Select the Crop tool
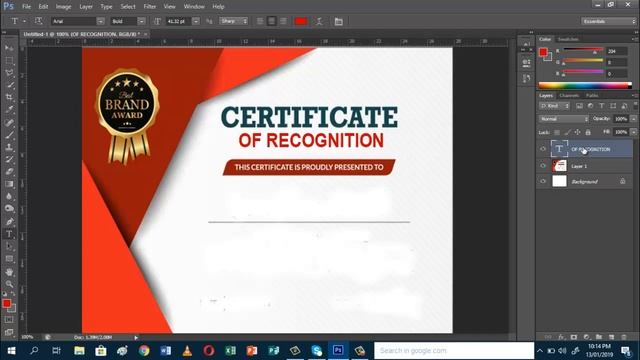 click(x=9, y=97)
